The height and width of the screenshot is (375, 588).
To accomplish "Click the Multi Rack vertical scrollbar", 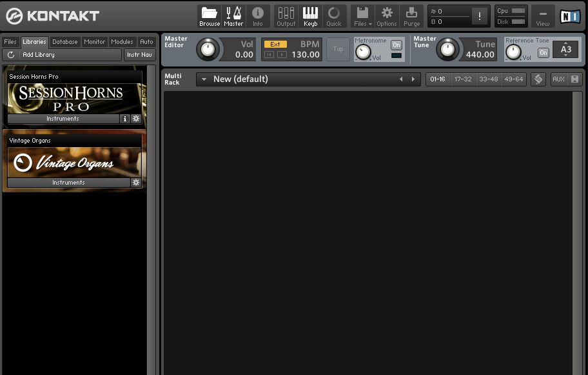I will click(577, 233).
